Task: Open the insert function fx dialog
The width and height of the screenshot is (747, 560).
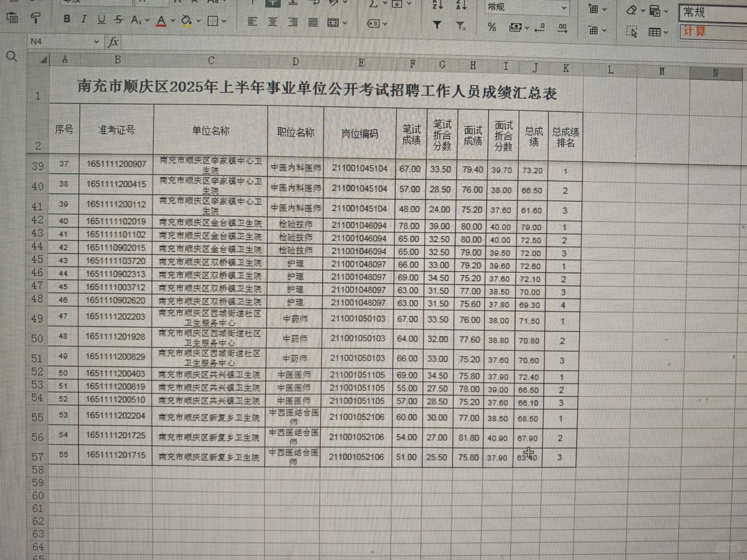Action: pyautogui.click(x=114, y=43)
